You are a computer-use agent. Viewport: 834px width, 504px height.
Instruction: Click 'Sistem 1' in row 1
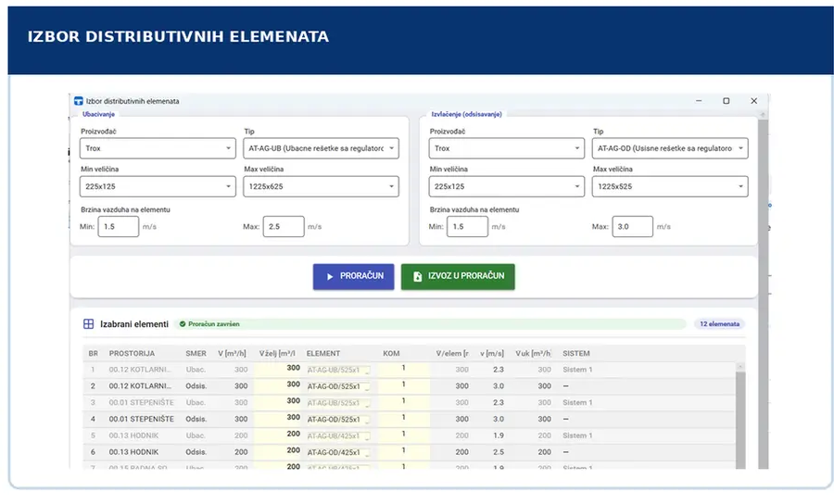(577, 370)
